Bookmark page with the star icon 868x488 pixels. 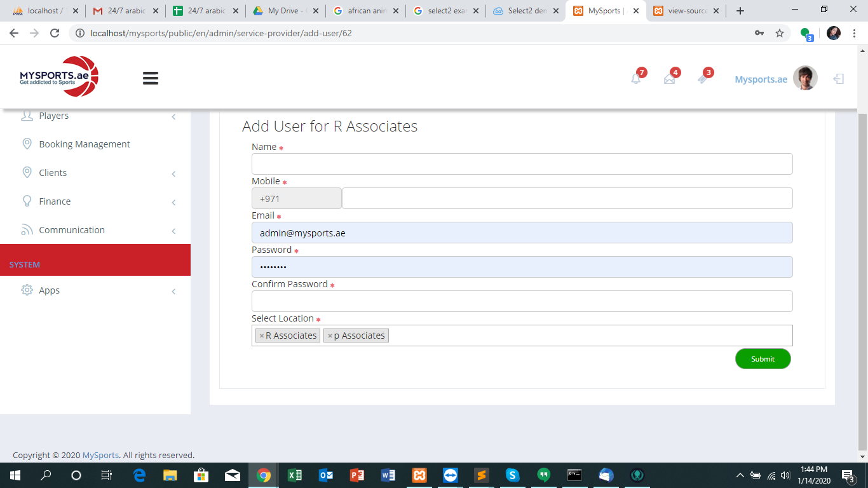coord(780,33)
